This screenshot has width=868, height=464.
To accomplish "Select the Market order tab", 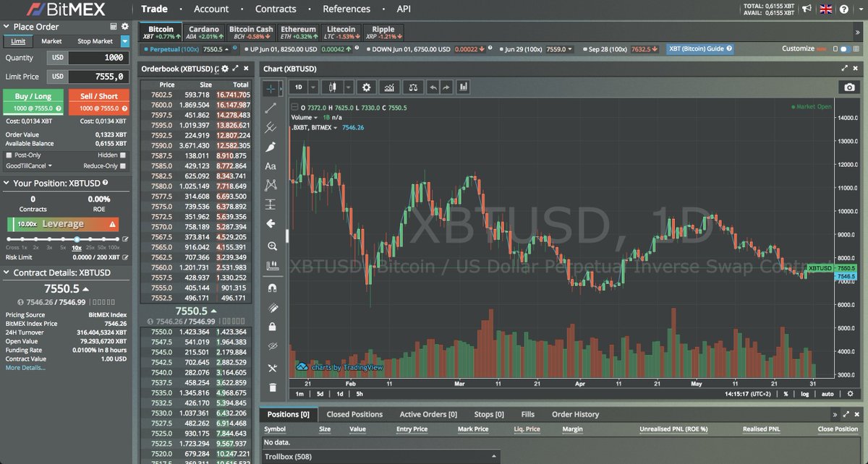I will [51, 41].
